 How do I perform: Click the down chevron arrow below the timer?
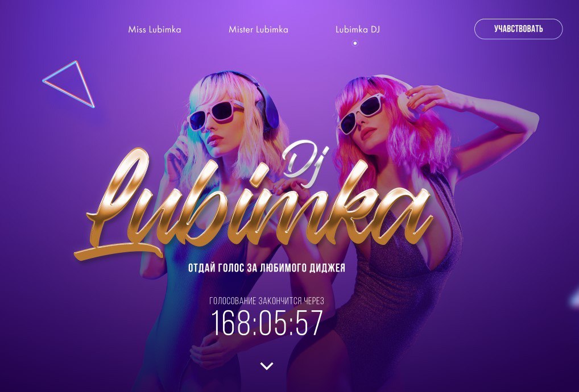[x=267, y=366]
